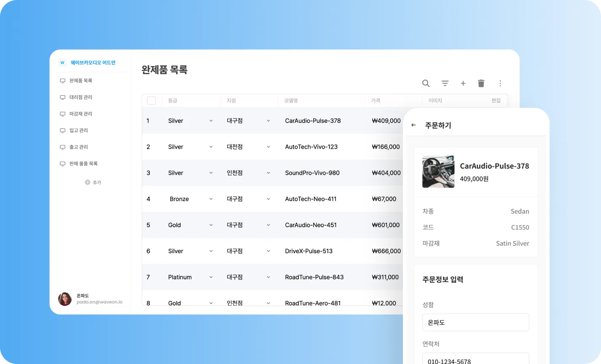Click the CarAudio-Pulse-378 product thumbnail

(438, 171)
